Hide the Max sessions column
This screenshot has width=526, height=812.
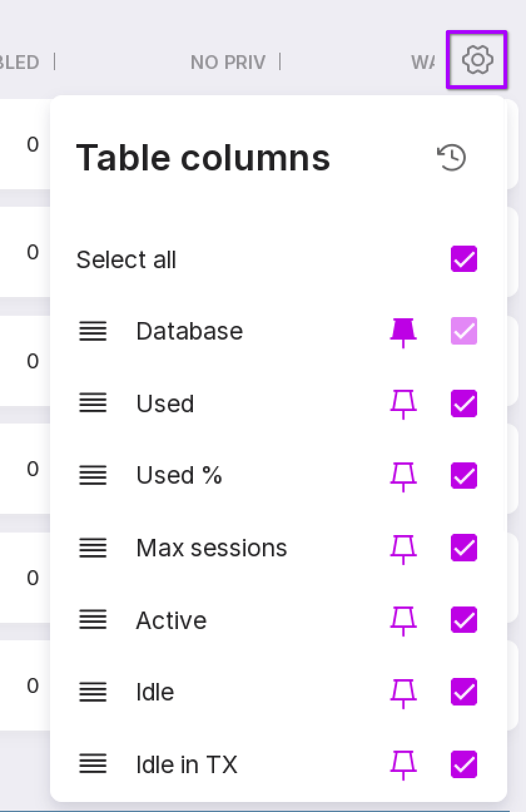pyautogui.click(x=464, y=548)
